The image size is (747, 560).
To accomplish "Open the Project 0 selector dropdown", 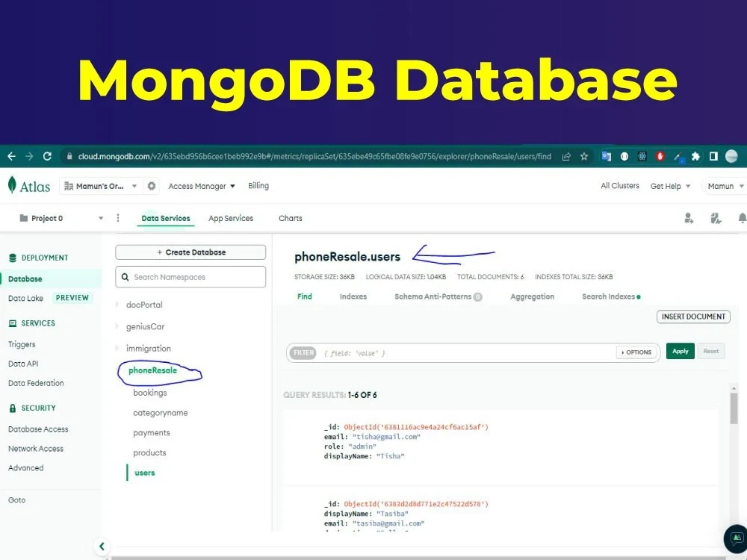I will [x=61, y=218].
